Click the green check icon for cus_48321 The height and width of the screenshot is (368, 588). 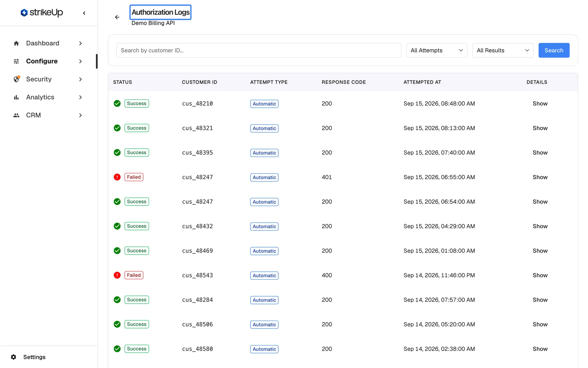point(117,128)
